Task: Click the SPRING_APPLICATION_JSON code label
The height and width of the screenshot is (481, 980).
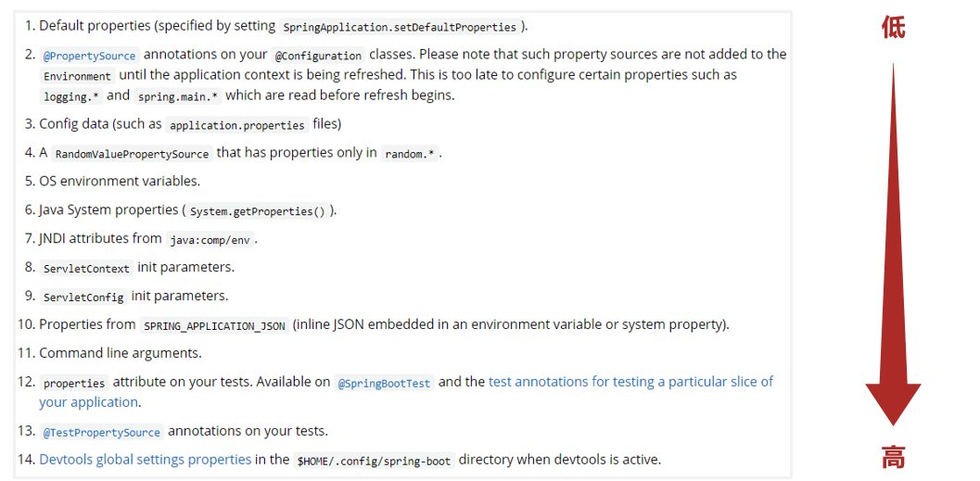Action: click(x=214, y=326)
